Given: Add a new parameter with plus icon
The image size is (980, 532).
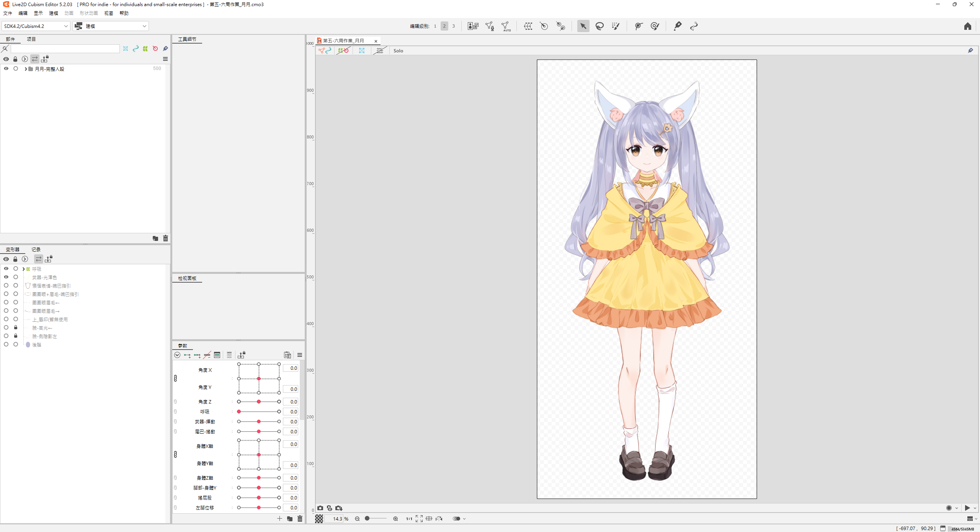Looking at the screenshot, I should [x=279, y=519].
